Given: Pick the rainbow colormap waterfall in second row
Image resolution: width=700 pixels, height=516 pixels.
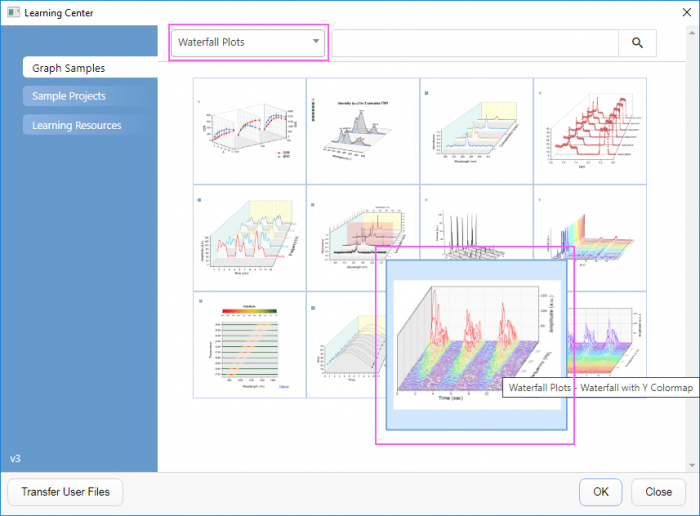Looking at the screenshot, I should [x=590, y=236].
